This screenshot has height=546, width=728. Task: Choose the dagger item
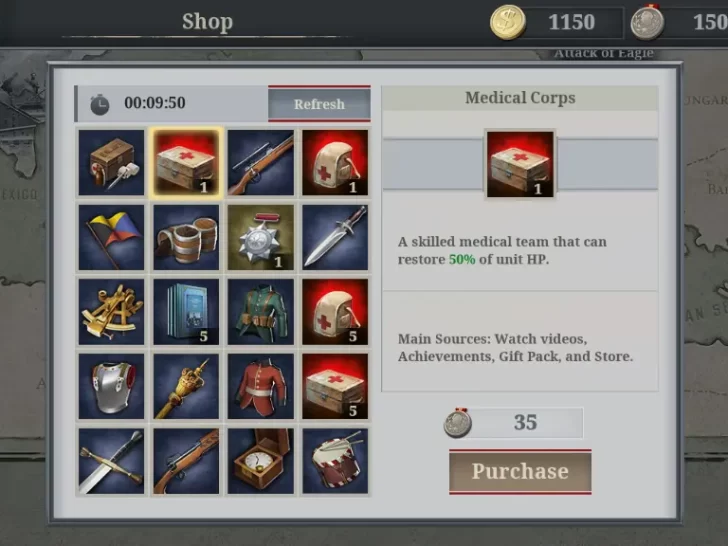pyautogui.click(x=335, y=237)
